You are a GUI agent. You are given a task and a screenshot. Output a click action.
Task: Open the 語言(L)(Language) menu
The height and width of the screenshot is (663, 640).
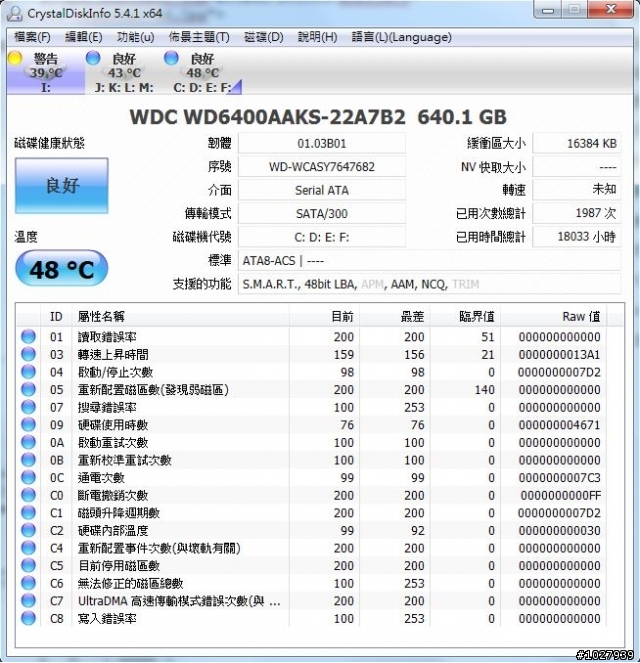(x=402, y=37)
